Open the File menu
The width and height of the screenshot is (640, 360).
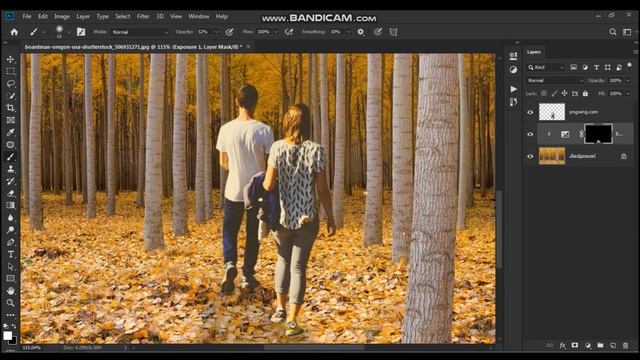tap(27, 16)
